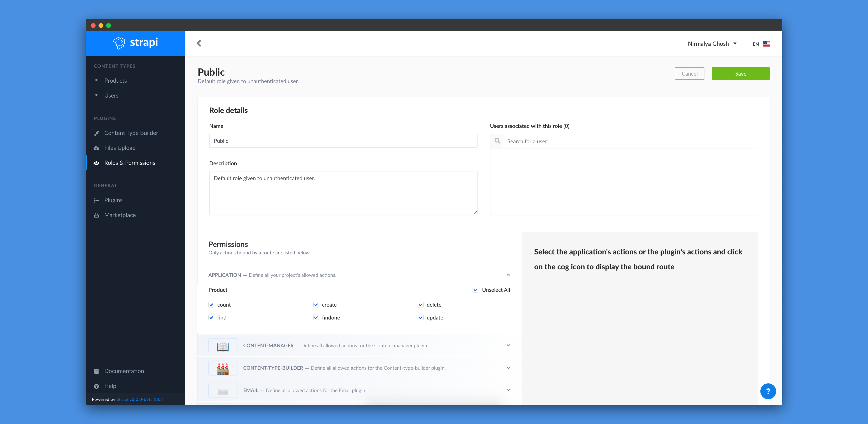The image size is (868, 424).
Task: Toggle the 'findone' permission checkbox
Action: (x=316, y=317)
